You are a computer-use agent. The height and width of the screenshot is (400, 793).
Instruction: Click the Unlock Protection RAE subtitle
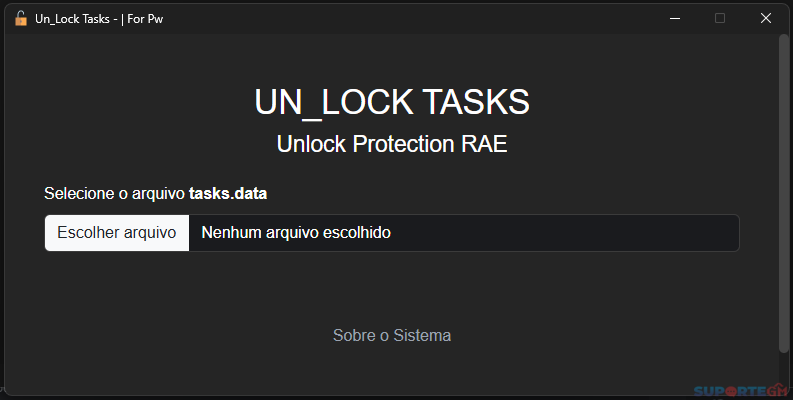[x=392, y=144]
